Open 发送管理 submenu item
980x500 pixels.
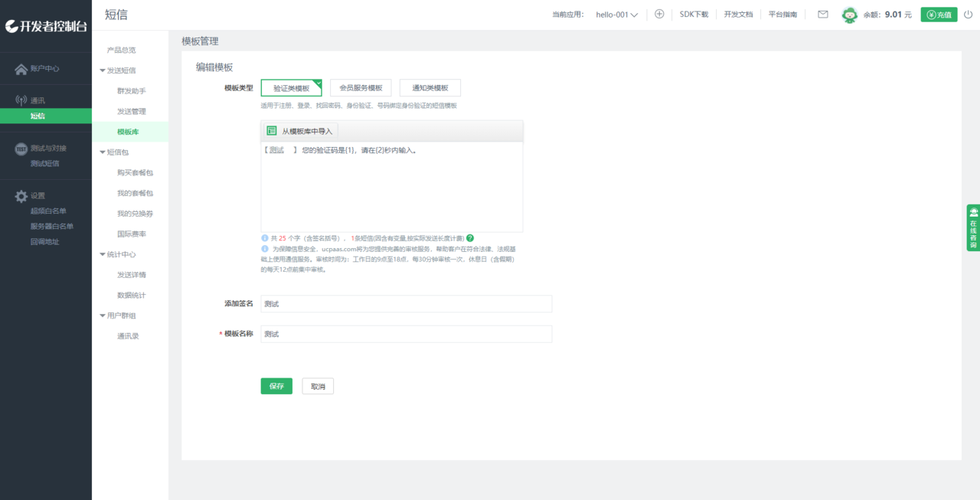coord(131,112)
